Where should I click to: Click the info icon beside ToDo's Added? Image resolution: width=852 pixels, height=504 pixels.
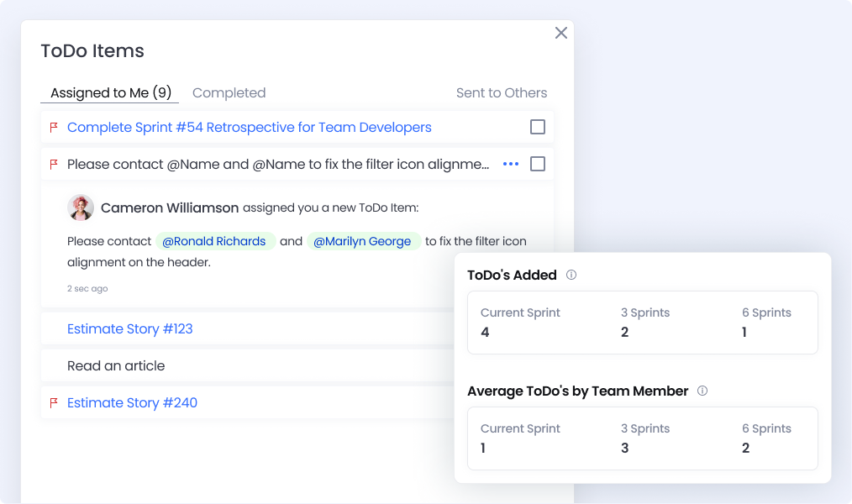coord(571,275)
